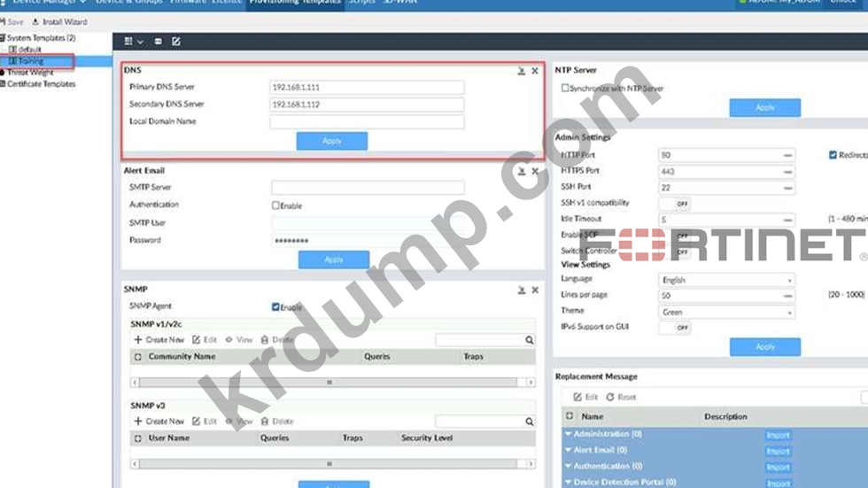
Task: Apply the Alert Email settings
Action: point(333,260)
